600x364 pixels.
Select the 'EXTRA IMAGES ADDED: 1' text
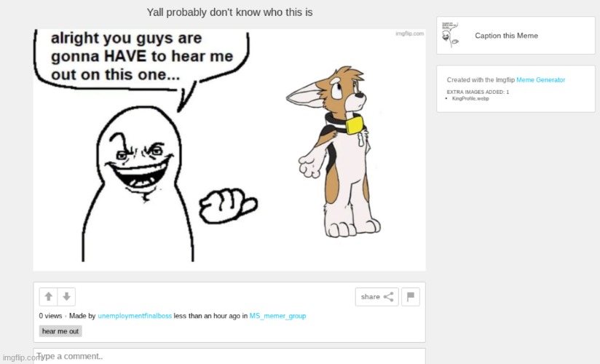(x=478, y=92)
